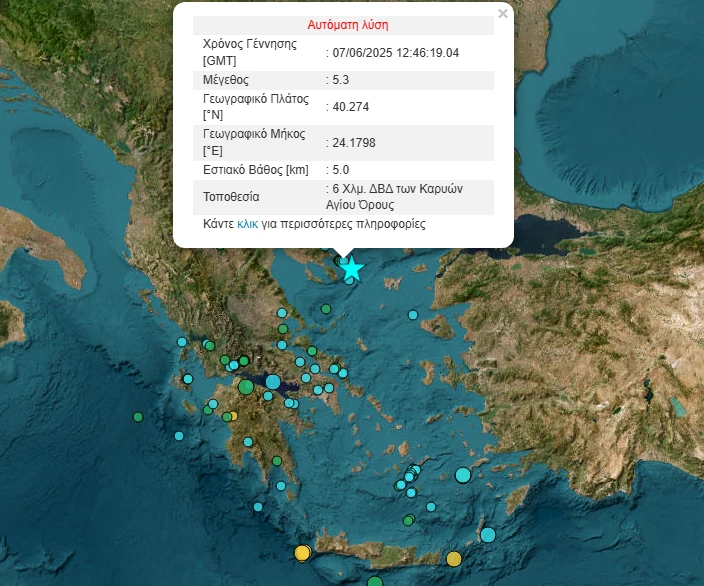Click the yellow earthquake marker southwest of Crete

pyautogui.click(x=302, y=552)
